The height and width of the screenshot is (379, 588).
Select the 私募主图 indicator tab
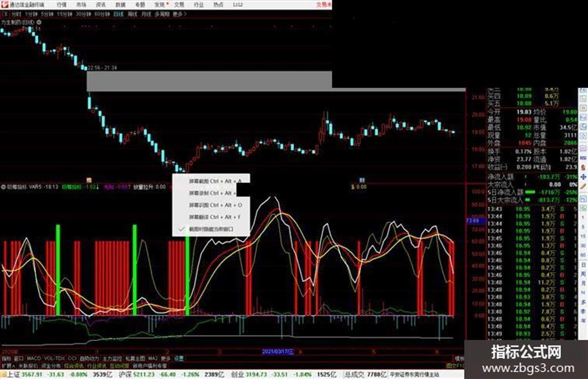pyautogui.click(x=136, y=358)
